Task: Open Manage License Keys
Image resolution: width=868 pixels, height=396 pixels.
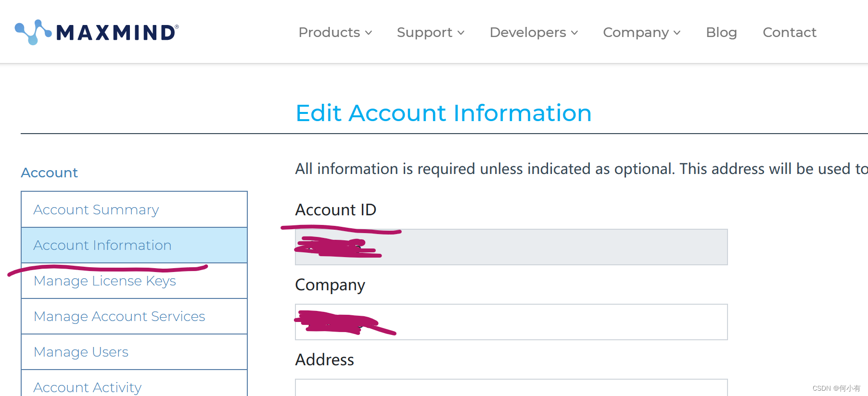Action: [134, 281]
